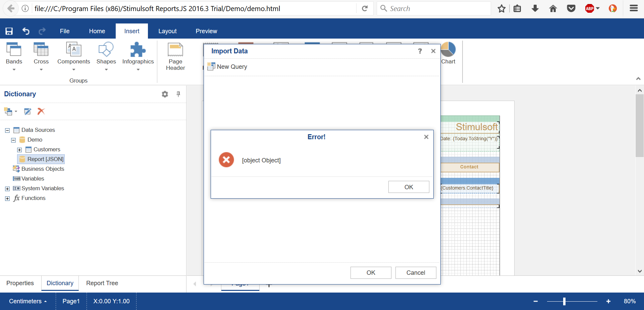Viewport: 644px width, 310px height.
Task: Switch to the Home ribbon tab
Action: pos(97,31)
